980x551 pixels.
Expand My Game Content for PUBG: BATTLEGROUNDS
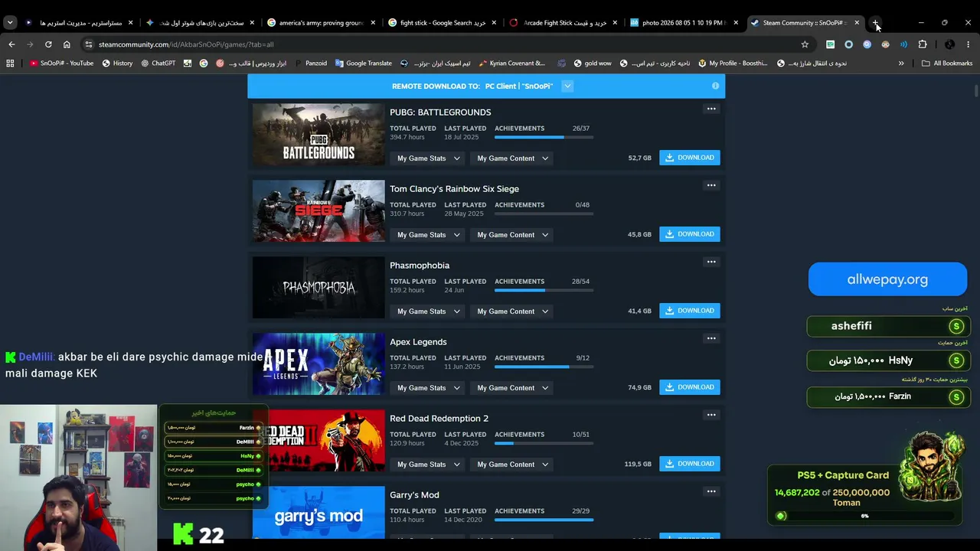click(512, 158)
